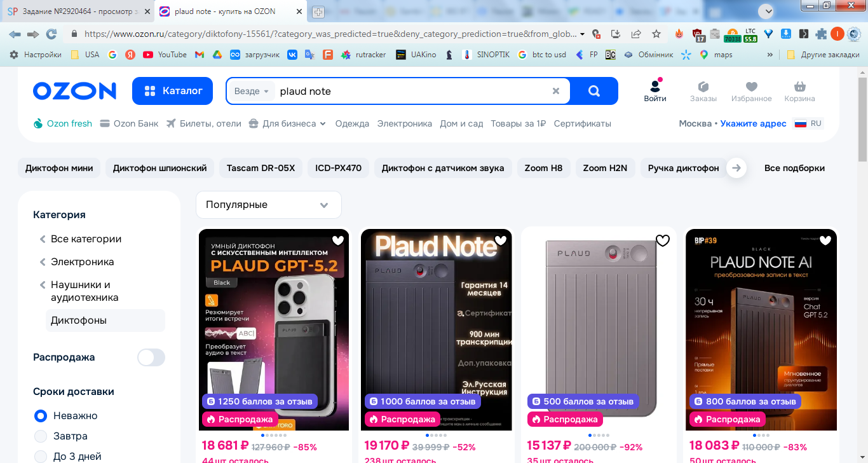Open the Каталог button
The height and width of the screenshot is (463, 868).
click(173, 91)
